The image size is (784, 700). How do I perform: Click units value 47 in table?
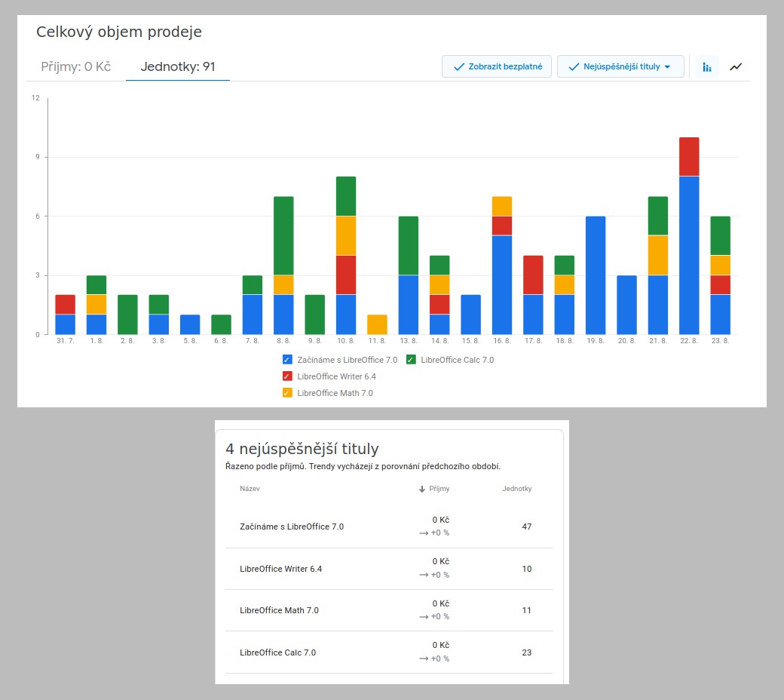coord(526,527)
